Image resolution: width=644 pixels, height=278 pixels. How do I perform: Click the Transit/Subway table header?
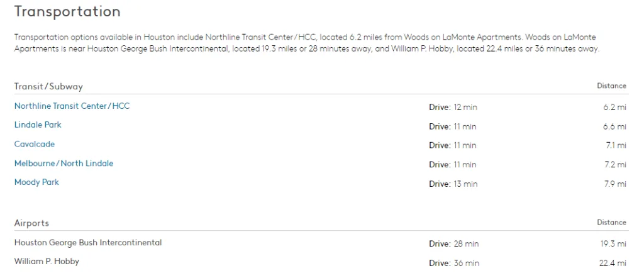[48, 87]
